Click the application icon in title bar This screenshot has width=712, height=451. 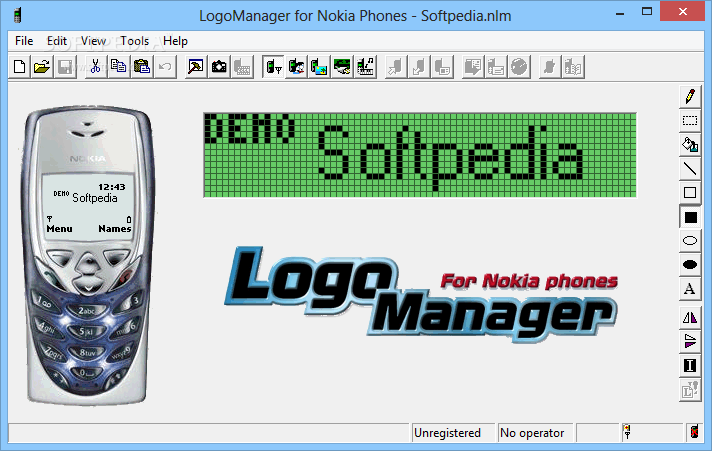pos(18,15)
